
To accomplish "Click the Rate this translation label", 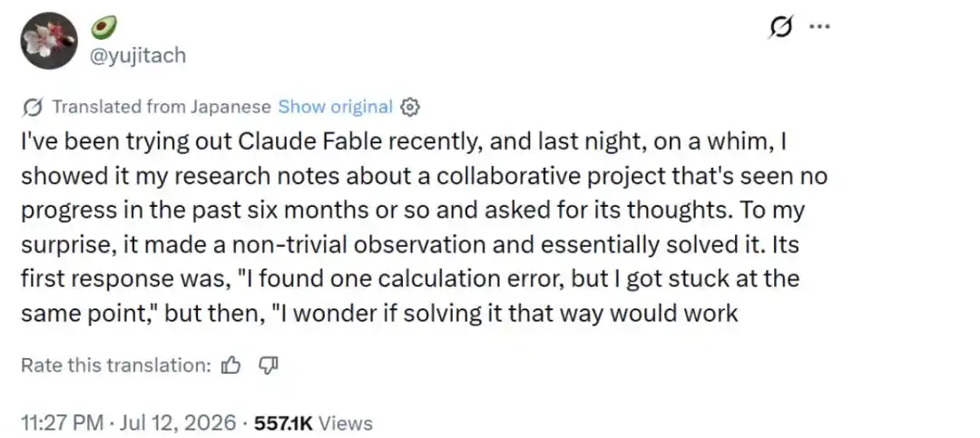I will pos(116,365).
